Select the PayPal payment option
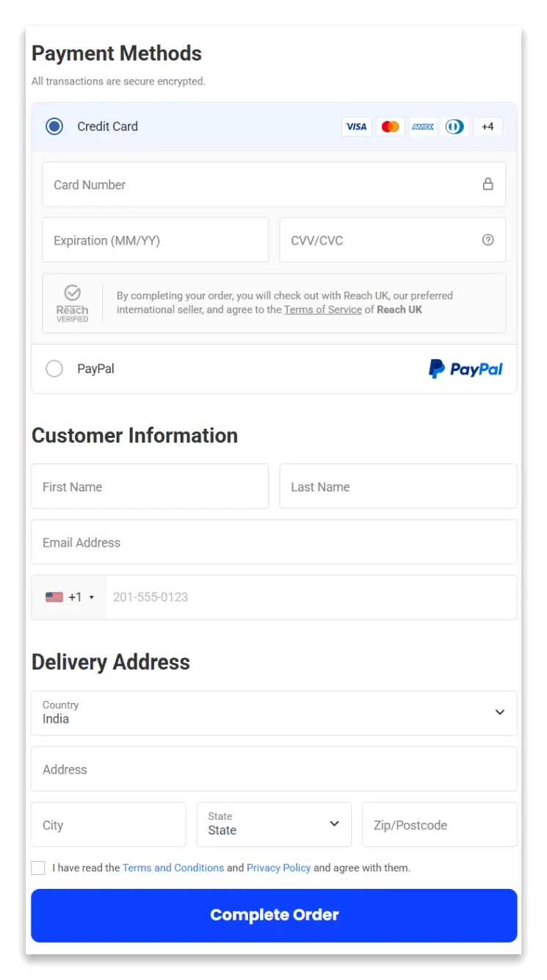This screenshot has height=980, width=547. click(x=54, y=368)
